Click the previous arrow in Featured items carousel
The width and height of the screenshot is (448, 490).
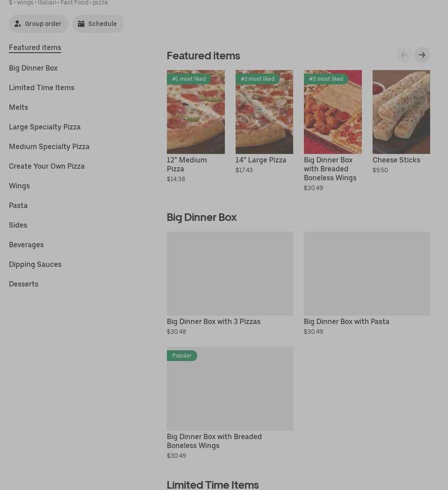404,55
